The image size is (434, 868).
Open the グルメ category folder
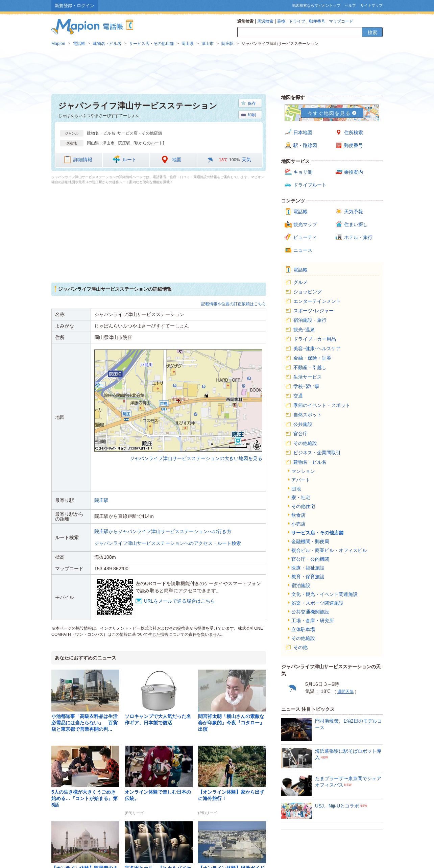click(x=300, y=282)
